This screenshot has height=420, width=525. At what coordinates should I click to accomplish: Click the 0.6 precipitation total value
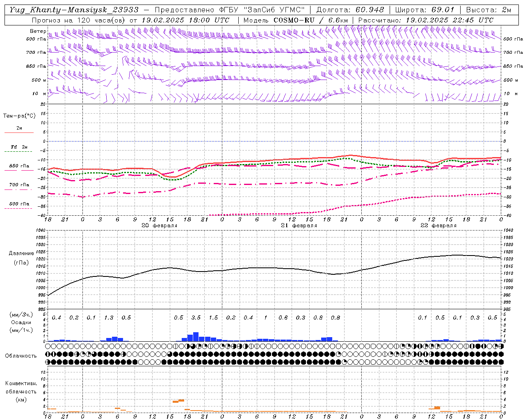click(x=283, y=318)
